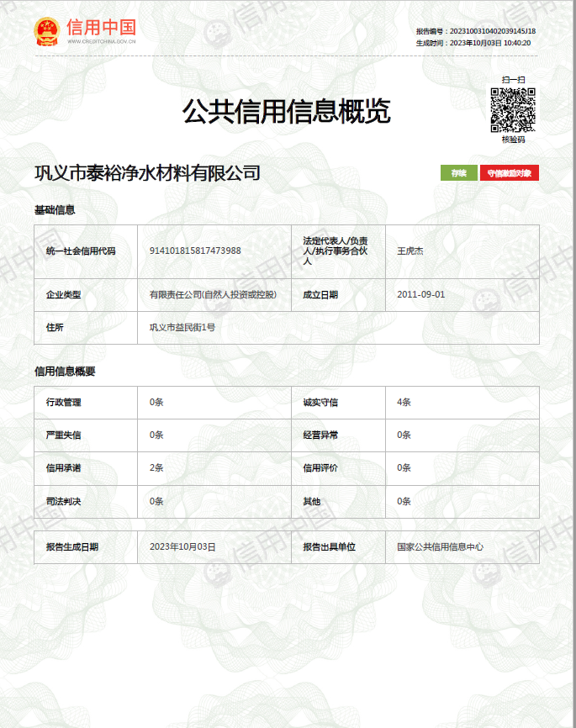Click the 核验码 label below the QR code
Image resolution: width=576 pixels, height=728 pixels.
coord(513,140)
